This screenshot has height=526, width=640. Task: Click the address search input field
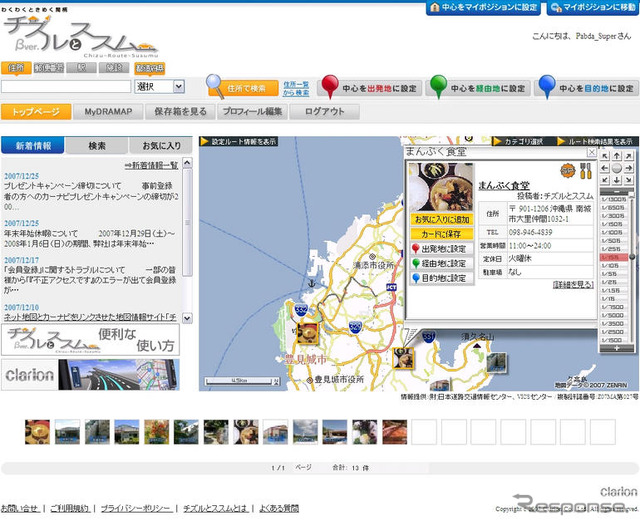(x=66, y=87)
